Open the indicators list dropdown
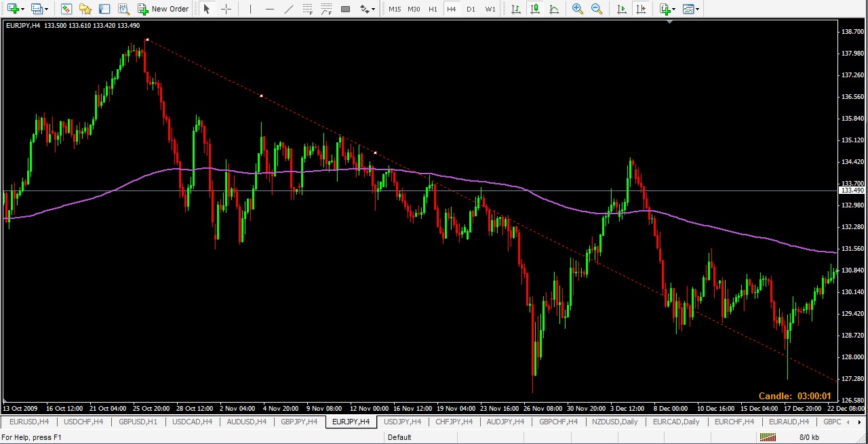 pyautogui.click(x=674, y=9)
